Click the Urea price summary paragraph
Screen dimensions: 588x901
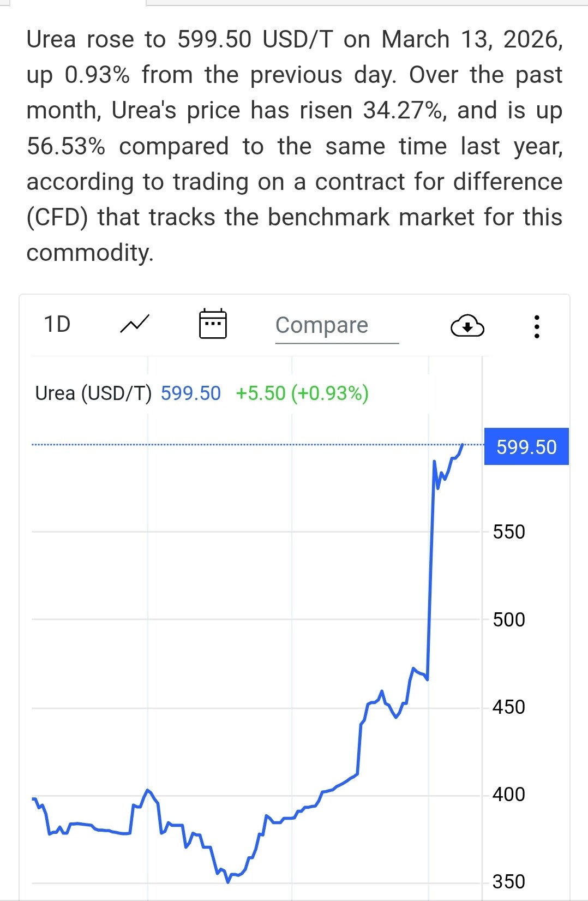point(294,146)
